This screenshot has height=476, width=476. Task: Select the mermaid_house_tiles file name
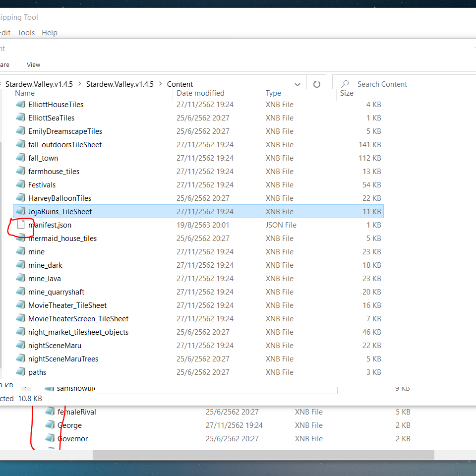pos(62,238)
